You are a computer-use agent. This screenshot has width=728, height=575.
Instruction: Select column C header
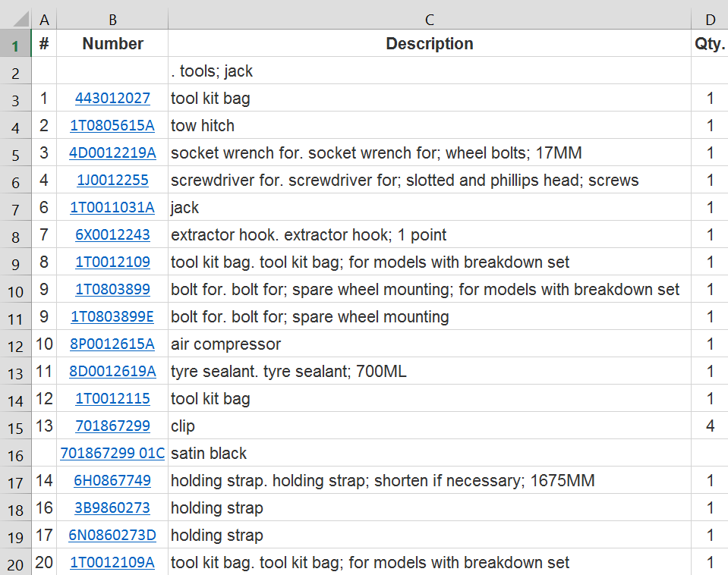tap(430, 19)
